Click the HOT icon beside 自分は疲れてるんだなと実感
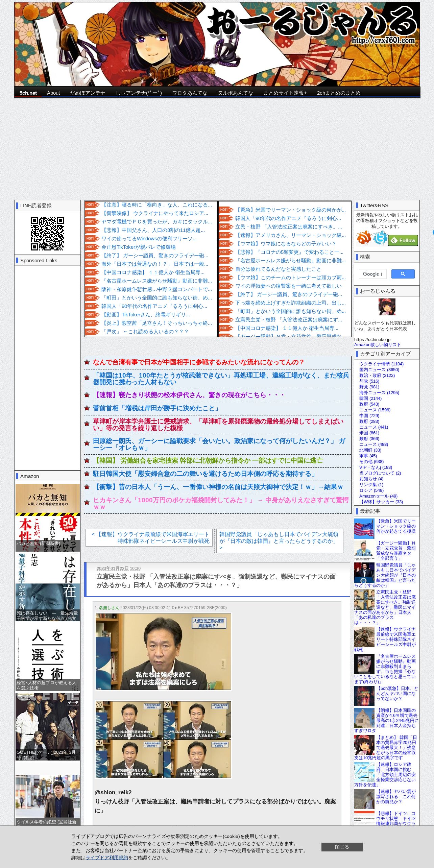Screen dimensions: 434x868 [x=226, y=269]
